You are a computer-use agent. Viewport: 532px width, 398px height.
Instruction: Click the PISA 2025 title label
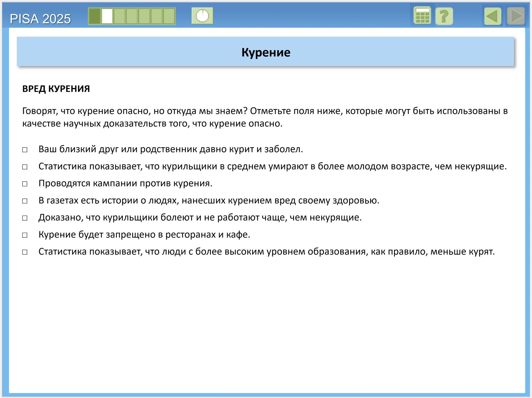tap(40, 19)
